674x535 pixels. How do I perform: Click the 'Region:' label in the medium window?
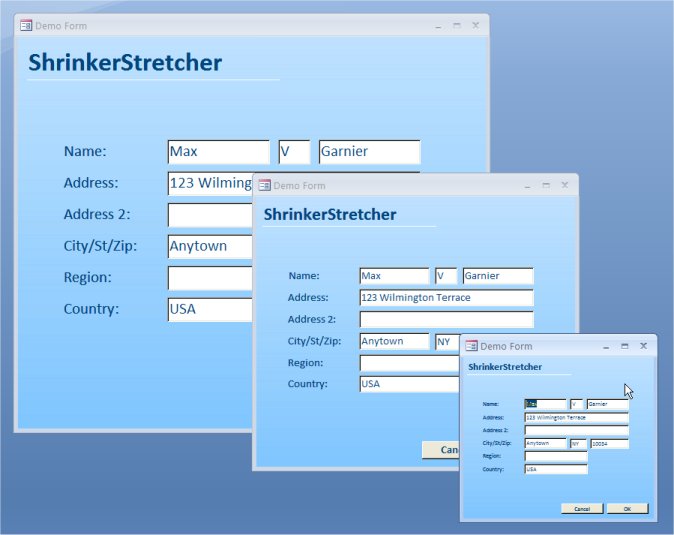305,363
